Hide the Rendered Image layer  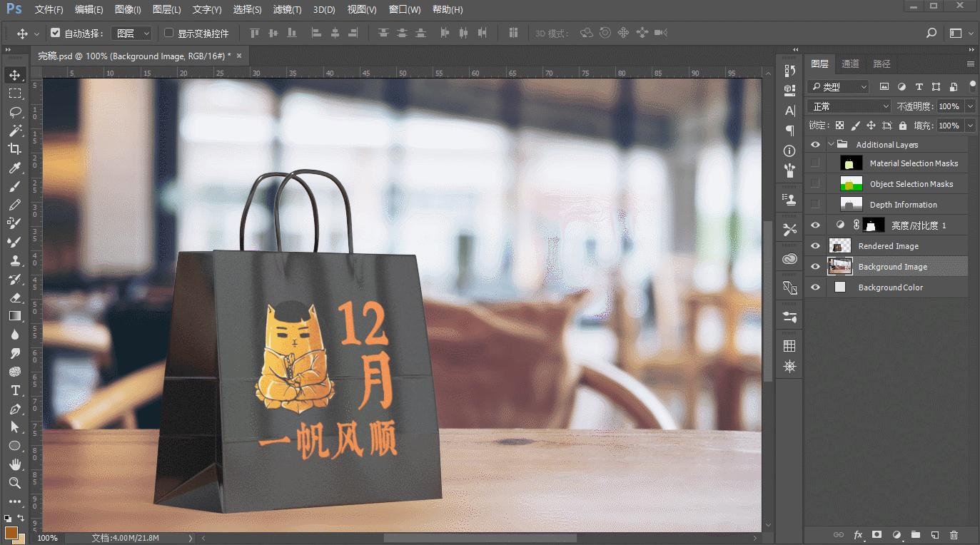pos(814,245)
